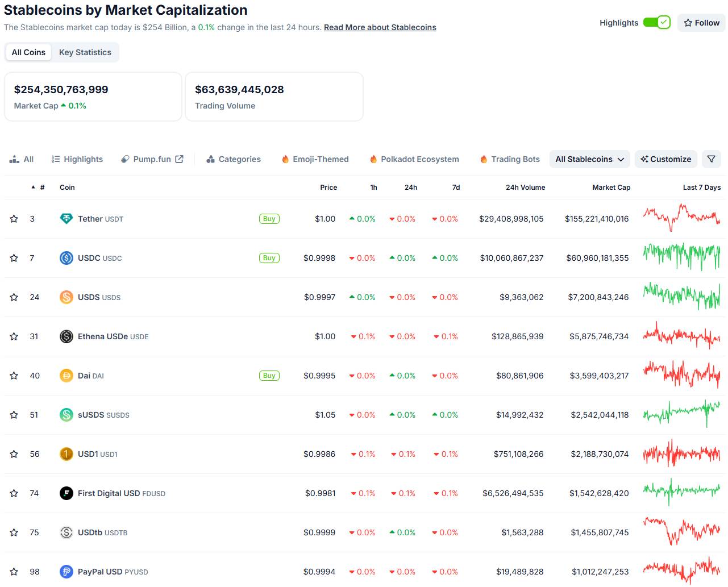Viewport: 728px width, 587px height.
Task: Open the filter funnel icon
Action: point(712,159)
